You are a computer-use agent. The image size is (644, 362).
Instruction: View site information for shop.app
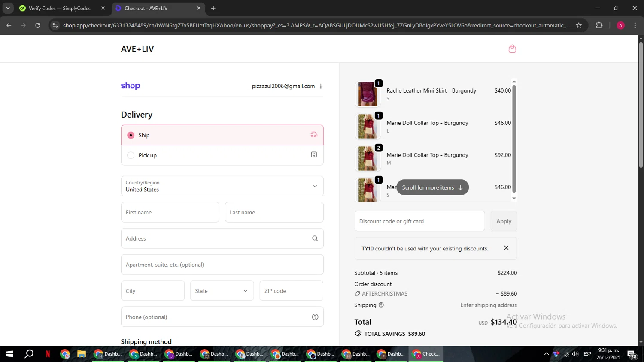point(55,25)
